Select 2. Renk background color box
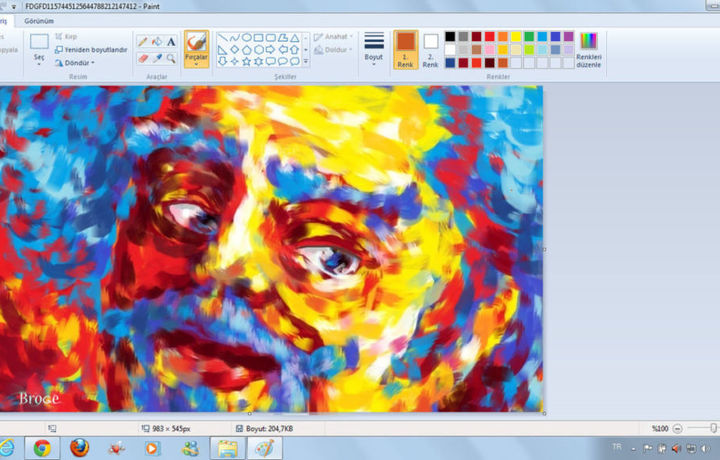The height and width of the screenshot is (460, 720). pyautogui.click(x=430, y=50)
